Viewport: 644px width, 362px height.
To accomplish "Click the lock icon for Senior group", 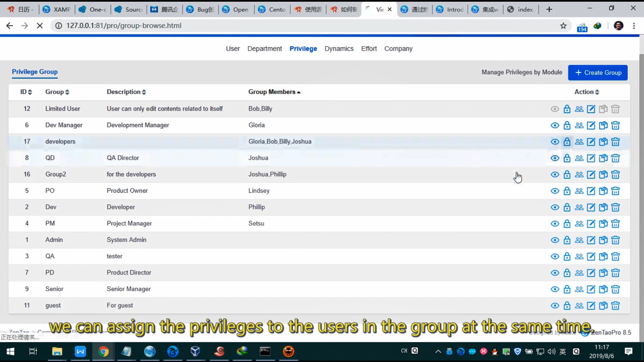I will click(x=567, y=289).
